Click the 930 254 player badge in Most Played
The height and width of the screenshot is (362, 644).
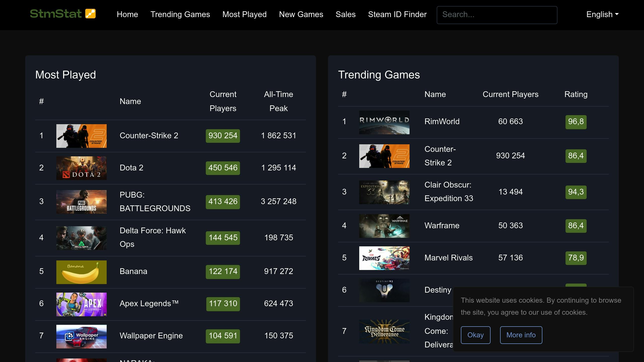click(x=223, y=136)
